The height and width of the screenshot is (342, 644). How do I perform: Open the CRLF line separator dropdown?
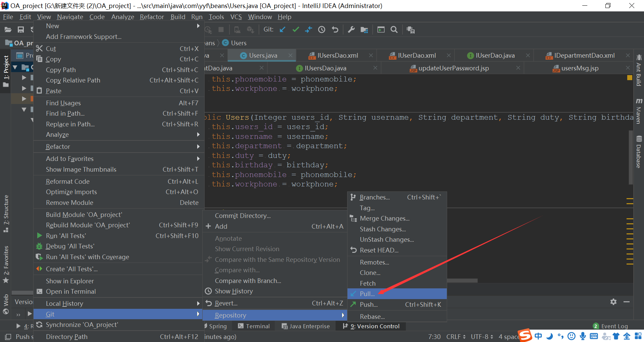[x=456, y=337]
